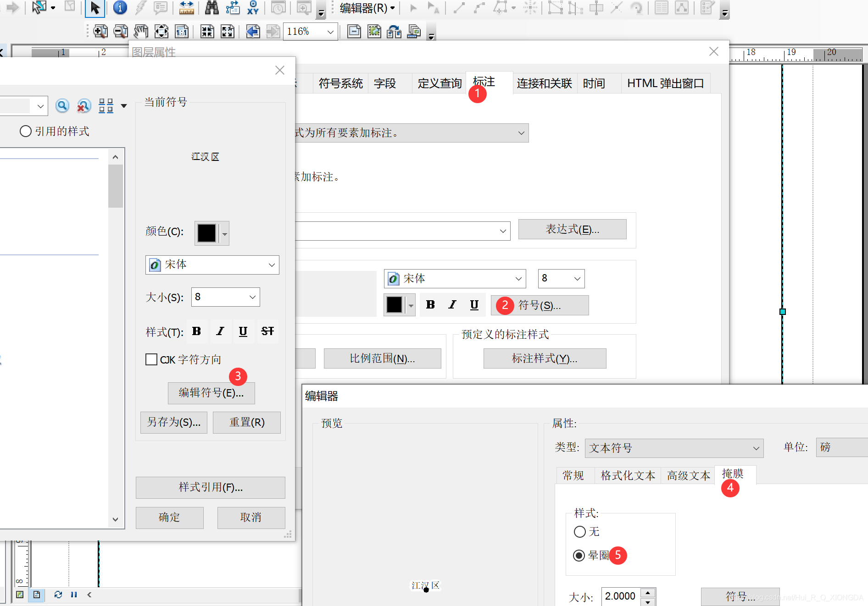Screen dimensions: 868x606
Task: Select the Select Elements arrow tool
Action: [95, 8]
